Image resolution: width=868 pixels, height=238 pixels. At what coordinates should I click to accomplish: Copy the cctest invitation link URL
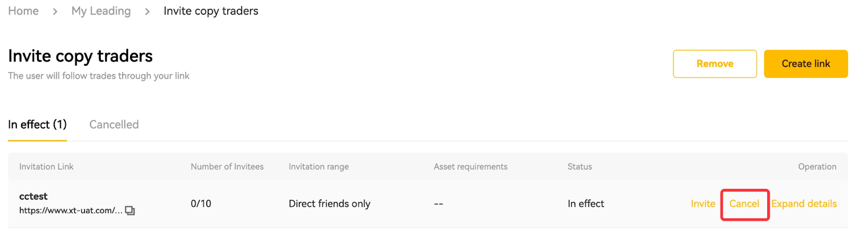pos(130,210)
